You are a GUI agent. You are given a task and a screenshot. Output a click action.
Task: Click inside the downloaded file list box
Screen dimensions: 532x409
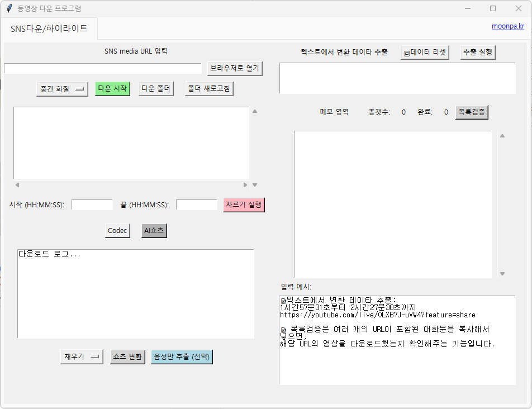(x=131, y=143)
